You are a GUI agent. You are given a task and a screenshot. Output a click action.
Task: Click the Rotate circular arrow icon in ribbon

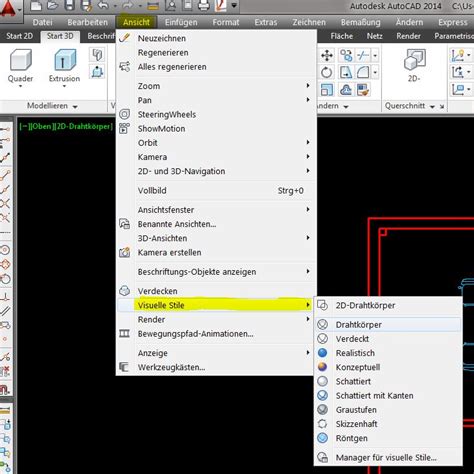tap(327, 72)
